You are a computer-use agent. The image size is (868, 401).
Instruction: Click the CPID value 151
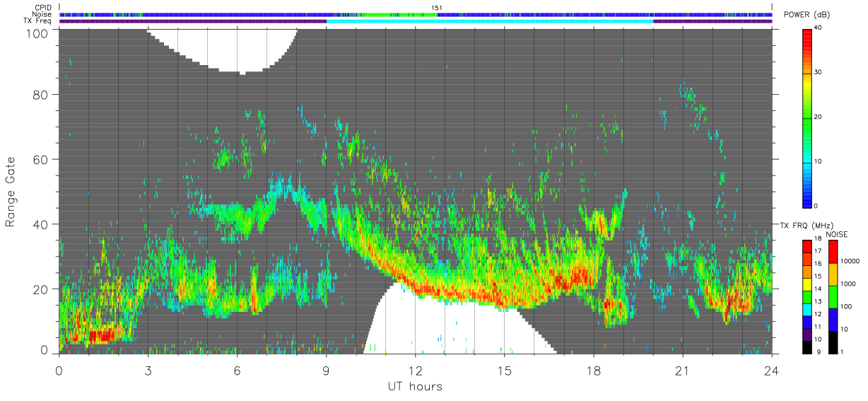point(437,8)
